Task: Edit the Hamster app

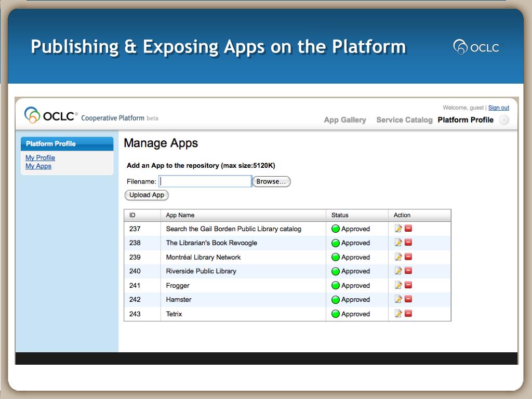Action: [x=398, y=299]
